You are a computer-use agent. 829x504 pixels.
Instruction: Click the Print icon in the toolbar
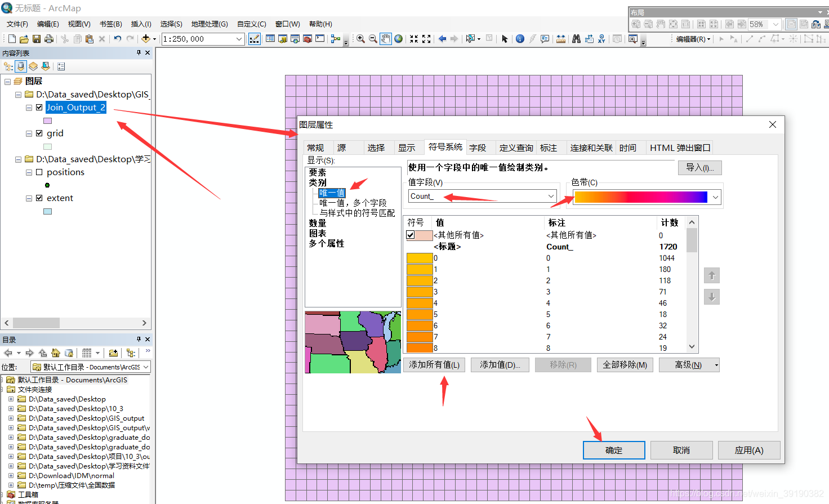coord(49,39)
